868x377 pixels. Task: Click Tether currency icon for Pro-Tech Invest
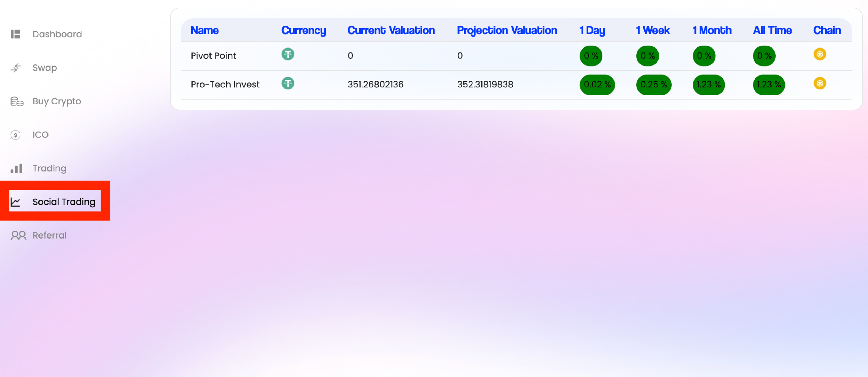click(x=288, y=83)
